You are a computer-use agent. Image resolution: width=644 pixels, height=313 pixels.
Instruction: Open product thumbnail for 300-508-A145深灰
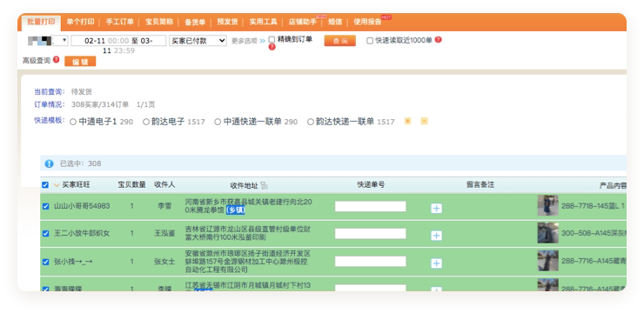pyautogui.click(x=548, y=233)
